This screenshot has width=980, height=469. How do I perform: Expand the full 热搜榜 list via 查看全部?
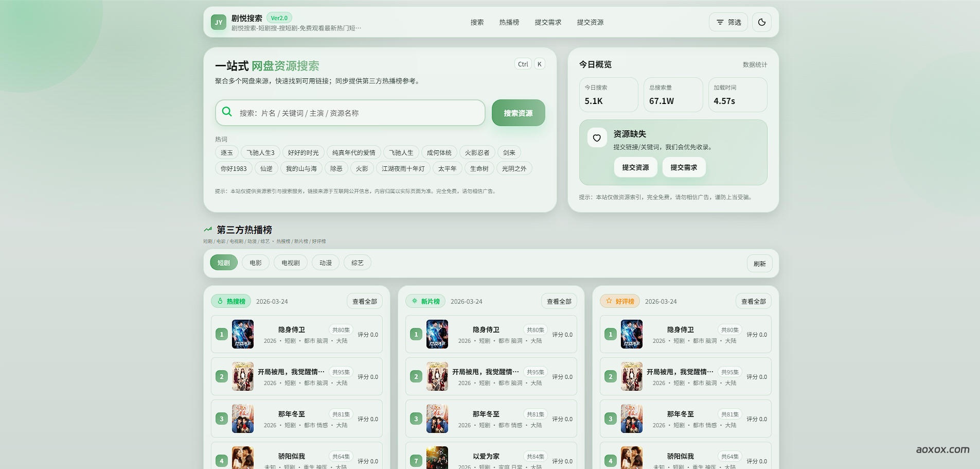pyautogui.click(x=365, y=301)
